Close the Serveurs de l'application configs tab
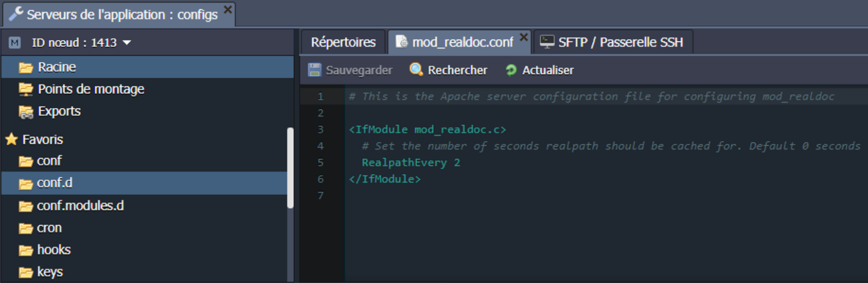Image resolution: width=868 pixels, height=283 pixels. tap(228, 9)
